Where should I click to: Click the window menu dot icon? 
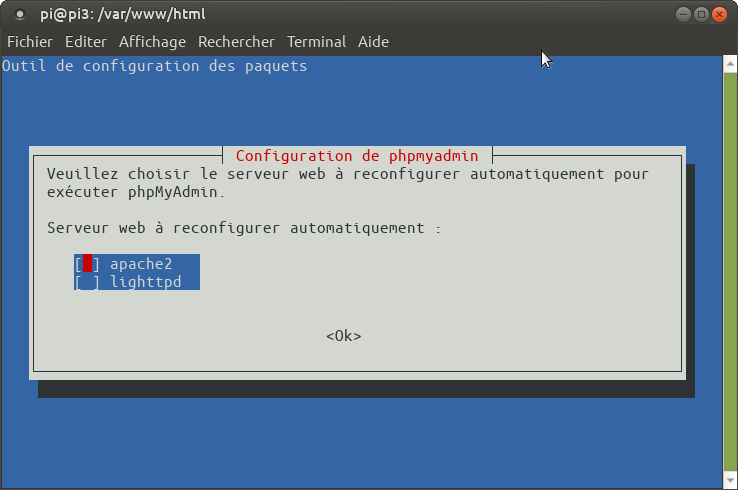pos(19,14)
